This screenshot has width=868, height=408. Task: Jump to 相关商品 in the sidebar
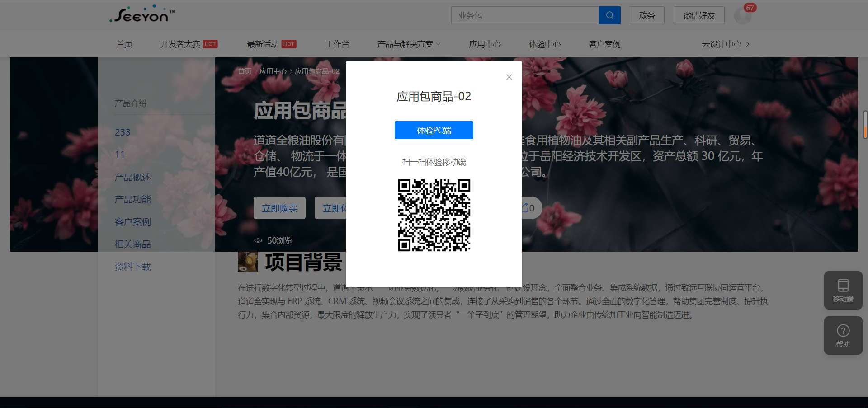[132, 244]
